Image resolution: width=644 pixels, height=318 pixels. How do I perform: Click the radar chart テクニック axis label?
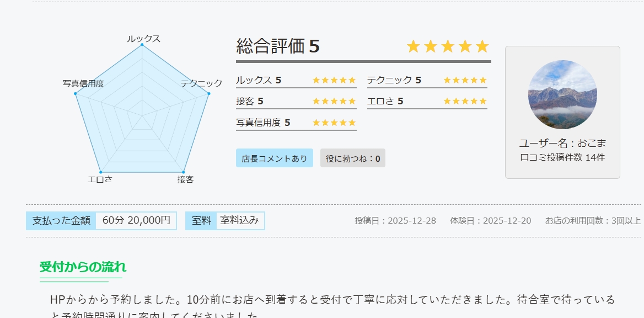(x=201, y=83)
